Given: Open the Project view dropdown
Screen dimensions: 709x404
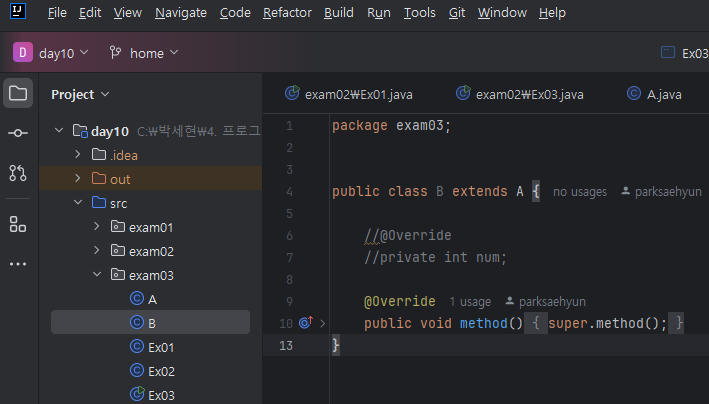Looking at the screenshot, I should (x=80, y=94).
